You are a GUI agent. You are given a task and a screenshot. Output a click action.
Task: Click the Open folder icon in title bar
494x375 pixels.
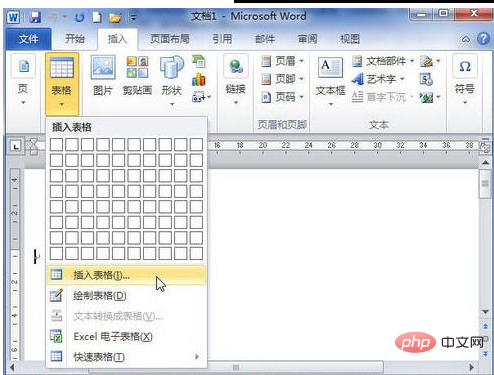tap(115, 17)
